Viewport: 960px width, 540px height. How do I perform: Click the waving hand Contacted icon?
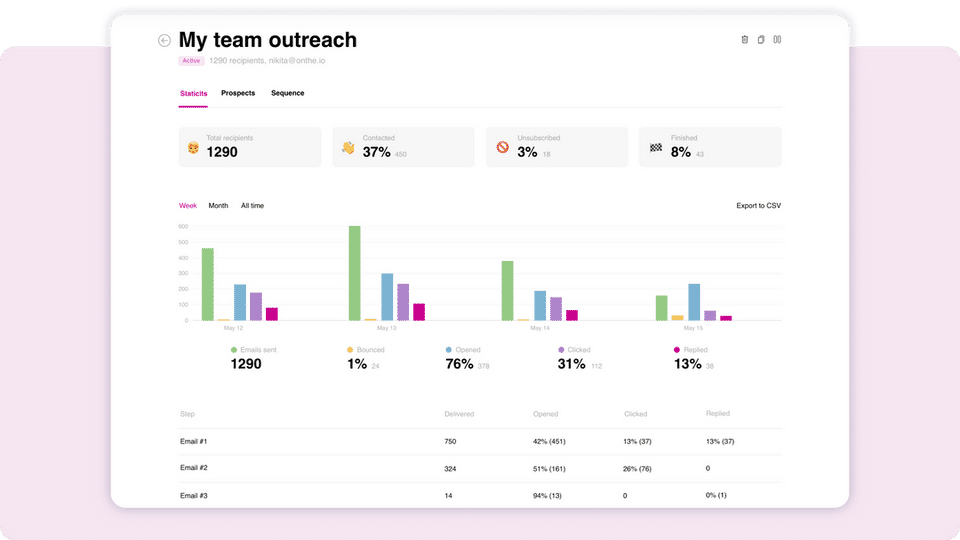click(348, 148)
